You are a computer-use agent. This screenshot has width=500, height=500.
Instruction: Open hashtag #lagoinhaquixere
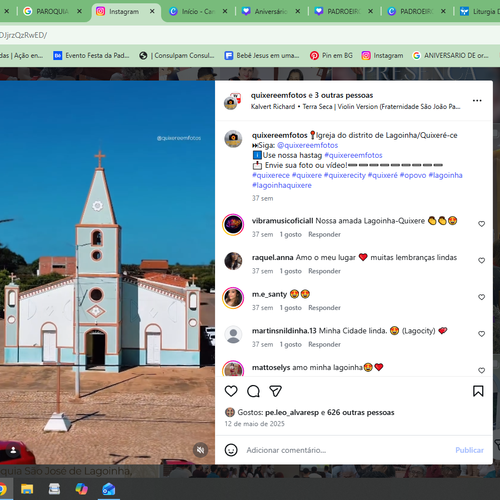pos(282,185)
